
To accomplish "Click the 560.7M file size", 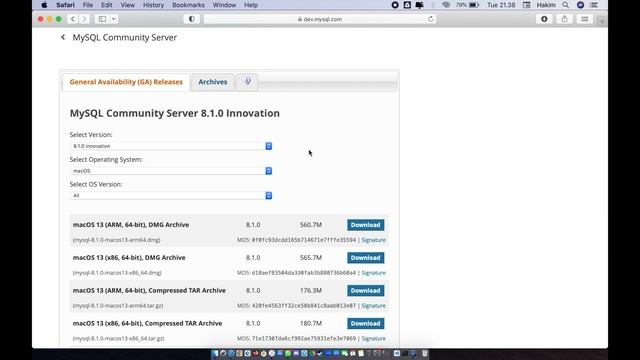I will pos(311,225).
